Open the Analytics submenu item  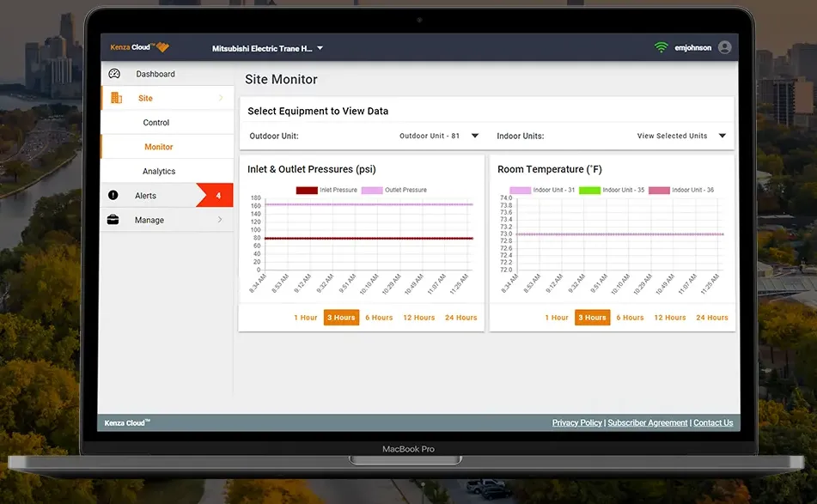[159, 171]
